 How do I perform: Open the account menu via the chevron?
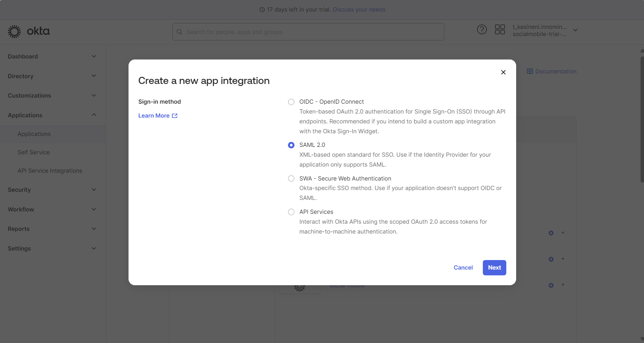pos(575,30)
